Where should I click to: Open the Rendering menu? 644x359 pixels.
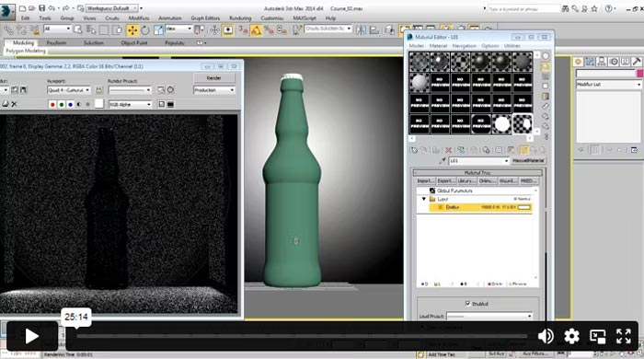[240, 18]
